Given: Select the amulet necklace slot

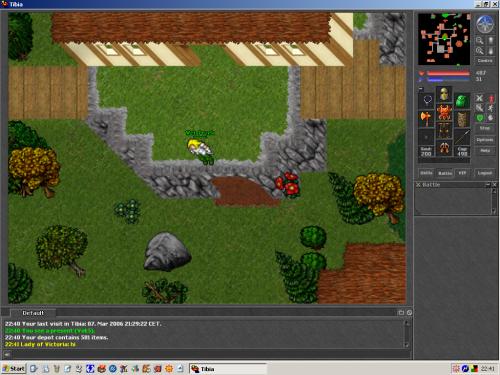Looking at the screenshot, I should pyautogui.click(x=426, y=100).
